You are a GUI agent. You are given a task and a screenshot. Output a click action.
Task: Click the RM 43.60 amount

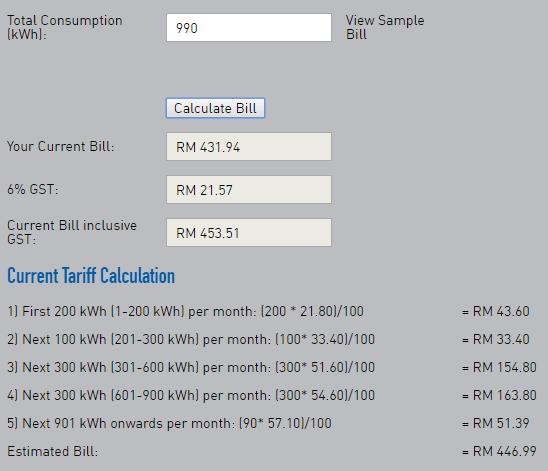[x=496, y=311]
